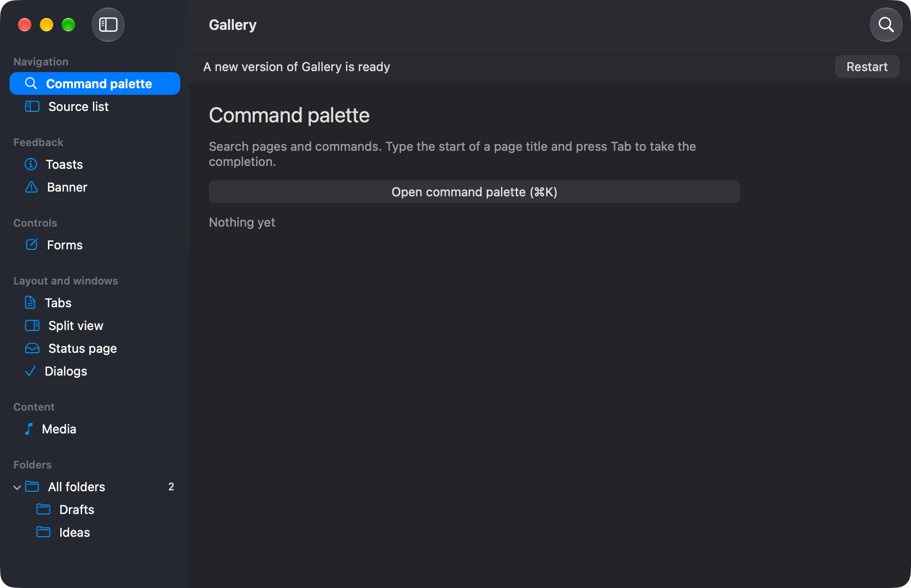
Task: Click the All folders count badge 2
Action: (x=171, y=487)
